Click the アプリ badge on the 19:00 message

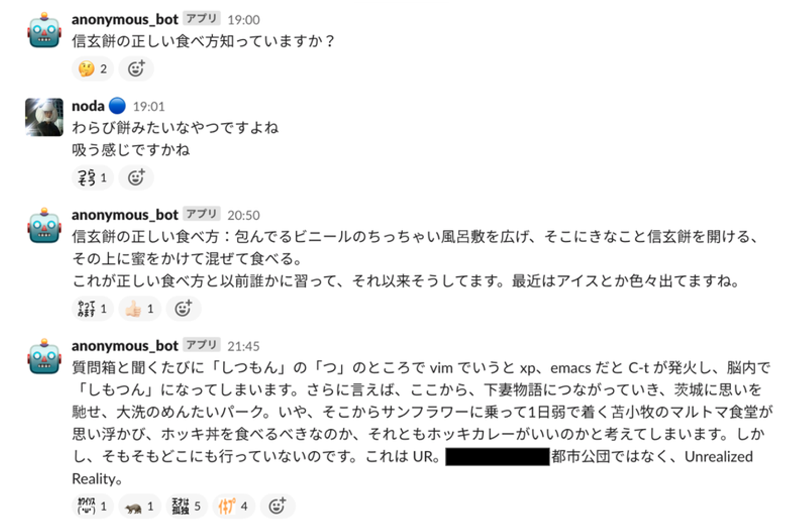point(201,18)
